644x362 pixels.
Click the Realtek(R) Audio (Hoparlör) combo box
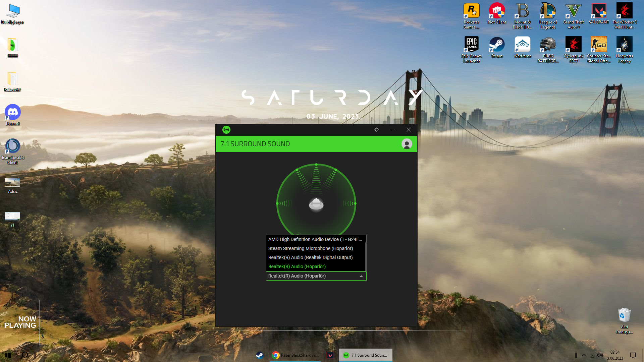click(x=312, y=276)
